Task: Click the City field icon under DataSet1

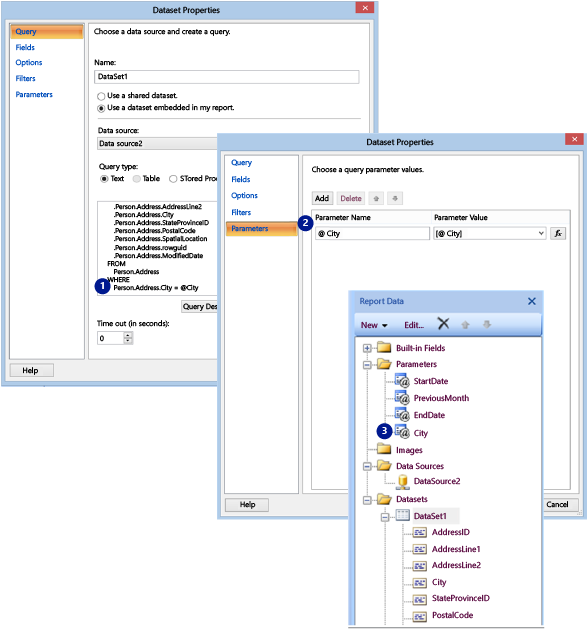Action: (419, 583)
